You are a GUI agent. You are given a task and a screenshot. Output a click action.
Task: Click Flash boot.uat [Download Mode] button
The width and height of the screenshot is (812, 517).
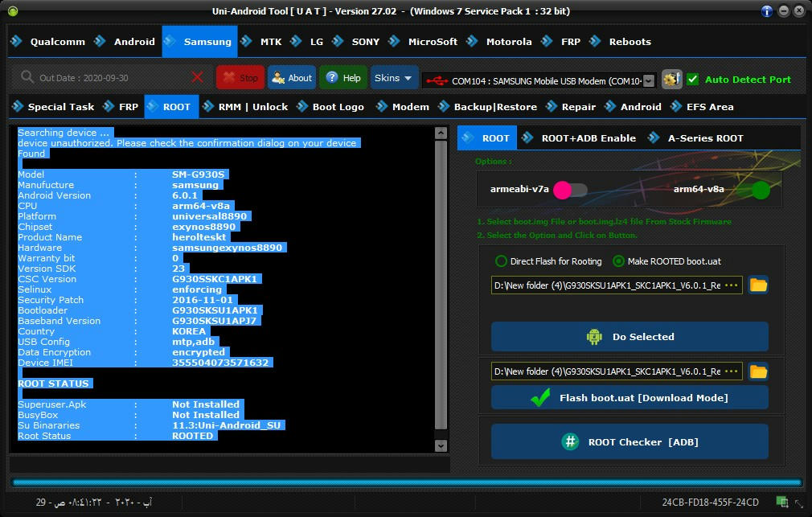point(630,398)
